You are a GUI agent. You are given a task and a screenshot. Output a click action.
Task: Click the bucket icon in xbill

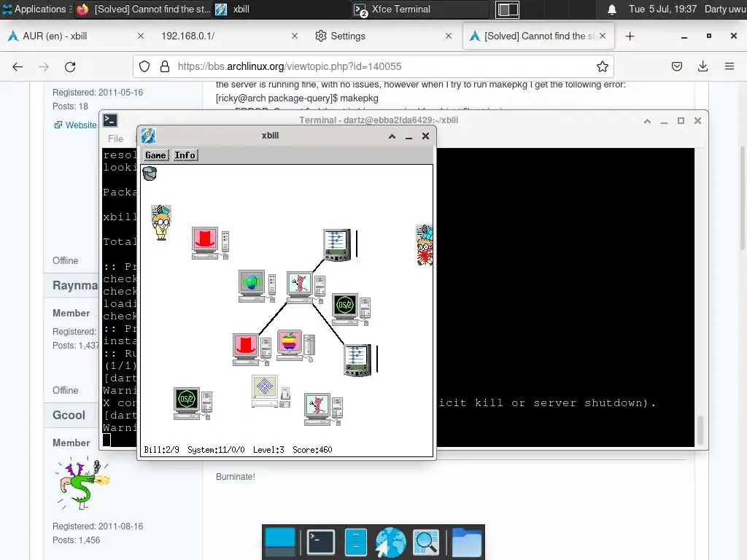click(x=150, y=174)
